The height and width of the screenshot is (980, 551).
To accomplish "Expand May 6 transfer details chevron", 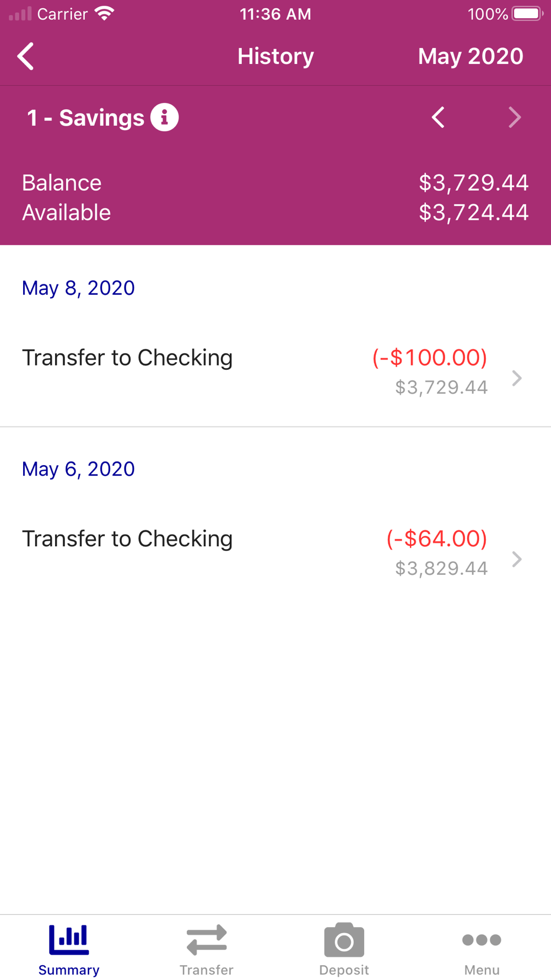I will coord(516,559).
